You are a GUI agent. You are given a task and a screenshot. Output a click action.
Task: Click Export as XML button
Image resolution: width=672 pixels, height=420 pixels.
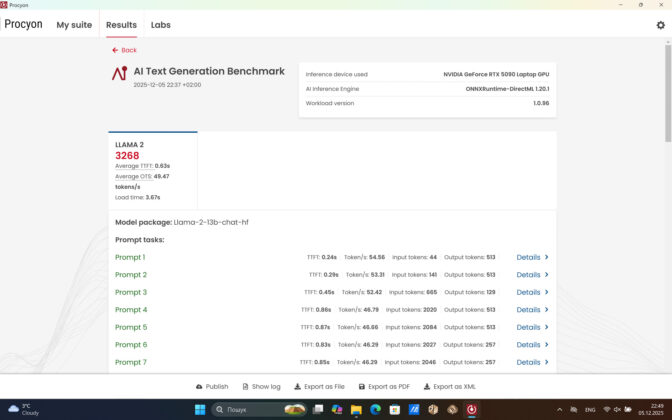pos(450,387)
